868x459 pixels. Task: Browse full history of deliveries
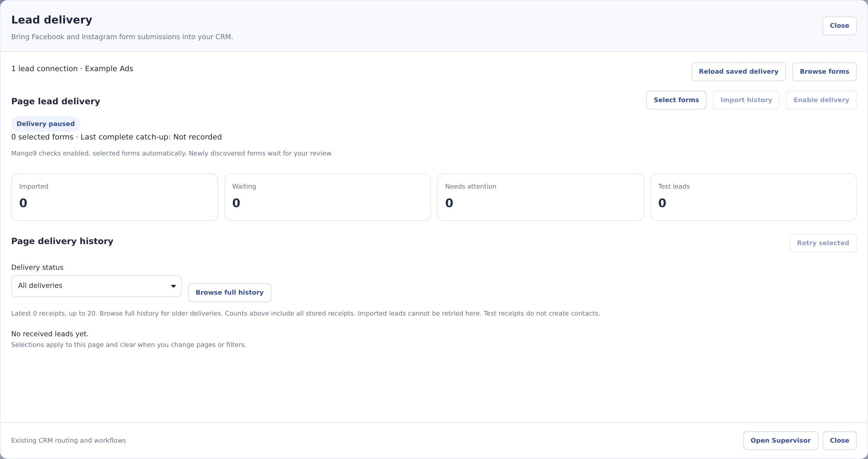coord(230,292)
